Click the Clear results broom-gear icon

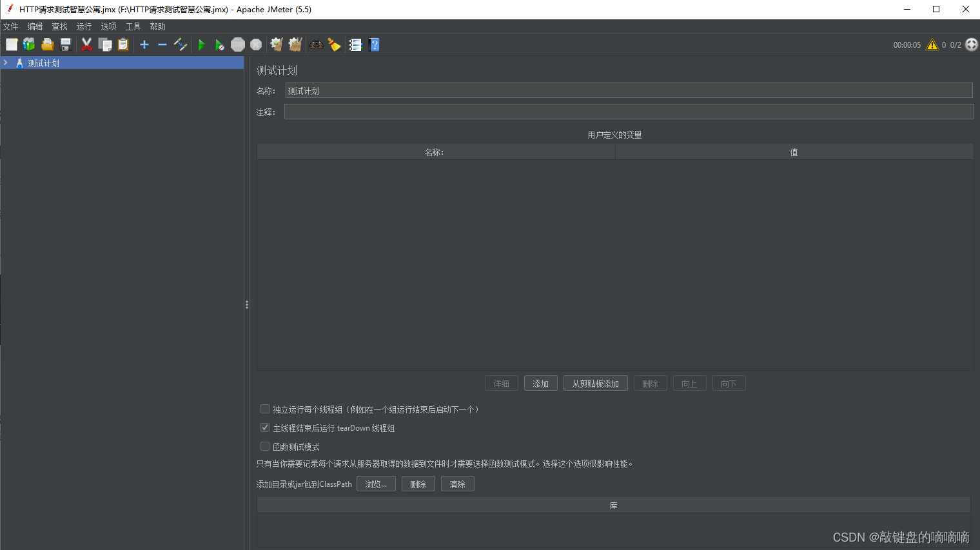click(x=277, y=44)
